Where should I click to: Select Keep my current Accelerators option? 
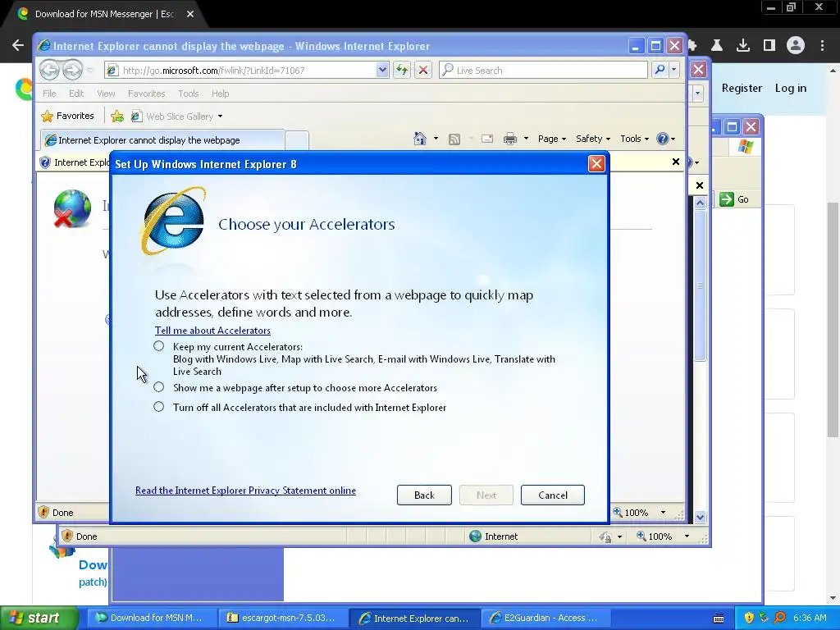tap(158, 346)
